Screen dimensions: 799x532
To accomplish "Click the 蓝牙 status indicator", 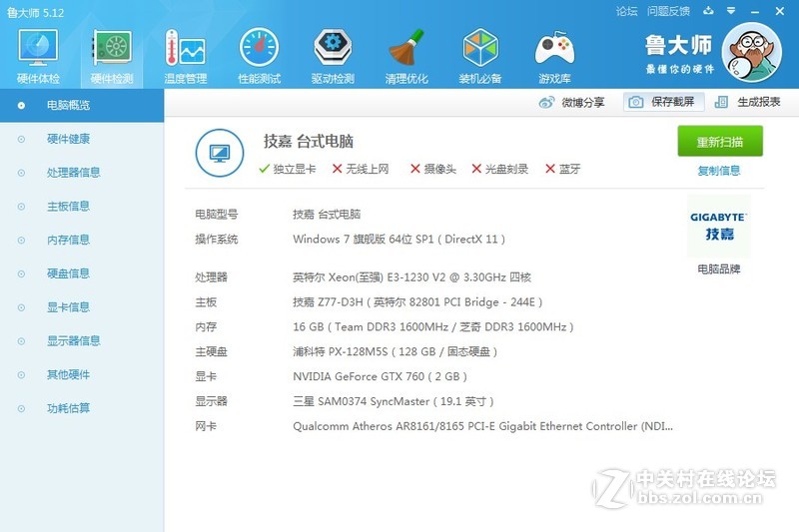I will tap(562, 169).
